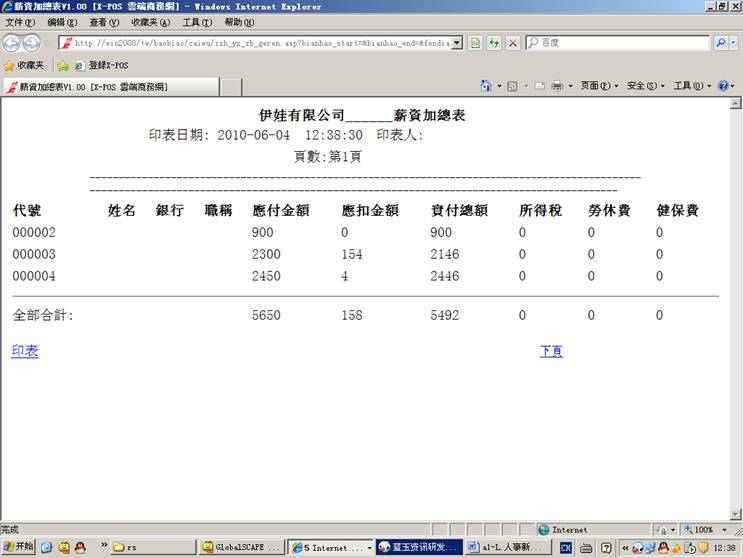Click the red Stop loading icon
The width and height of the screenshot is (743, 558).
point(512,43)
